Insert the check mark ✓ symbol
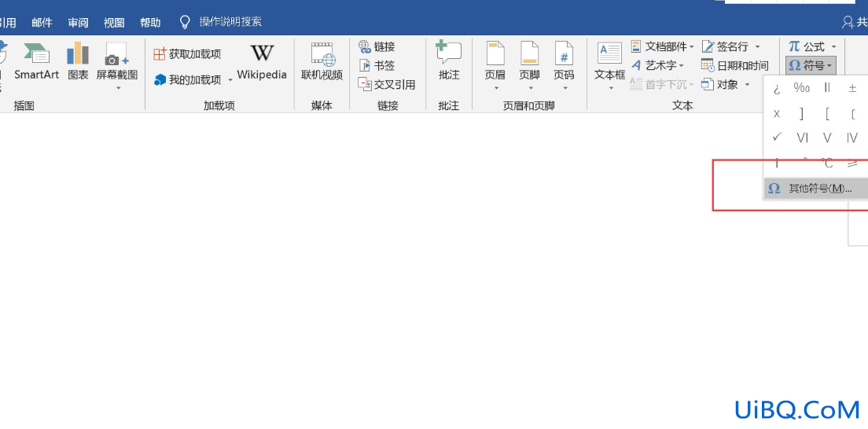This screenshot has height=429, width=868. 778,137
